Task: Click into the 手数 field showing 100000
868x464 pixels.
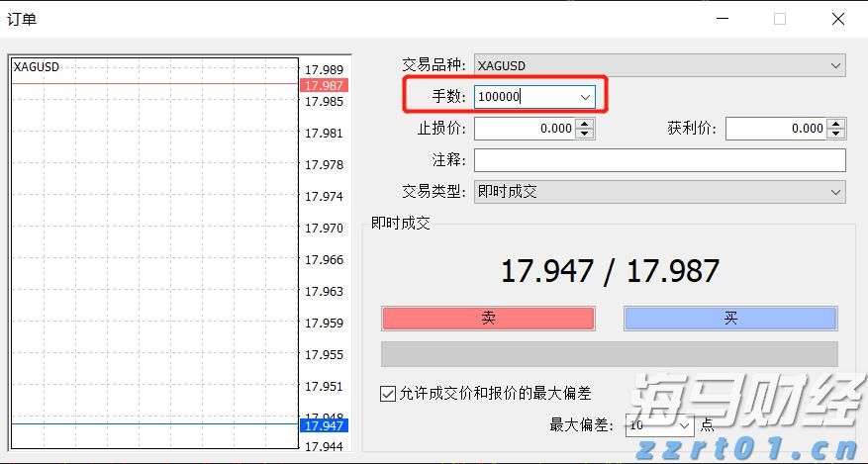Action: [523, 97]
